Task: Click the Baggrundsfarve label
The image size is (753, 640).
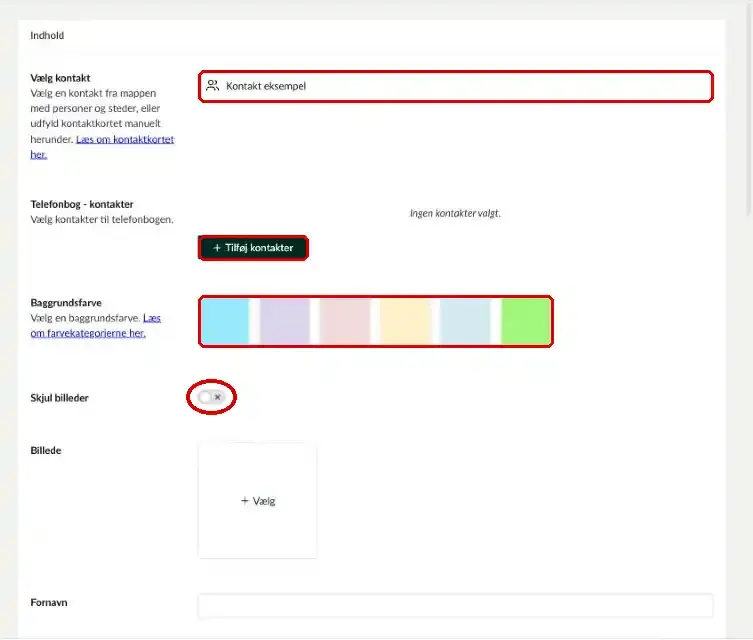Action: click(x=66, y=302)
